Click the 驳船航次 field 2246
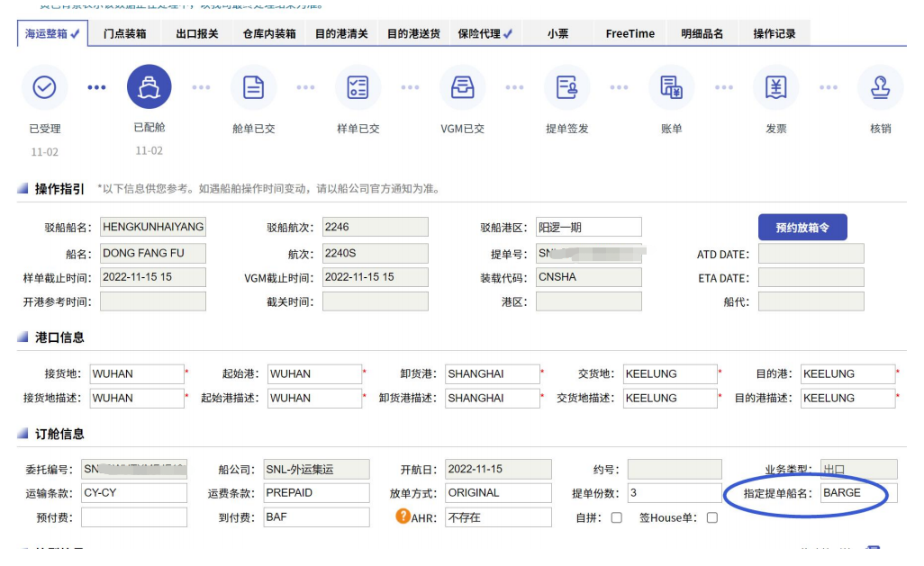This screenshot has width=924, height=566. (x=376, y=227)
